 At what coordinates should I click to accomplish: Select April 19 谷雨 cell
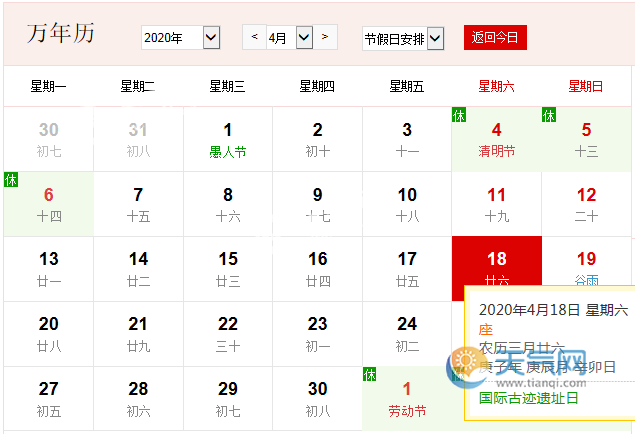(x=586, y=261)
